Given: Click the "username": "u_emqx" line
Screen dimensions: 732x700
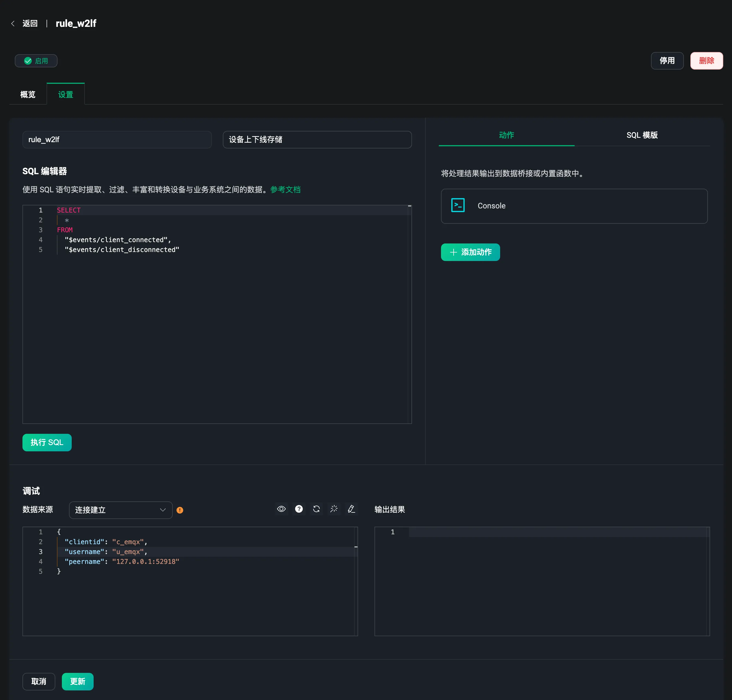Looking at the screenshot, I should (x=106, y=552).
